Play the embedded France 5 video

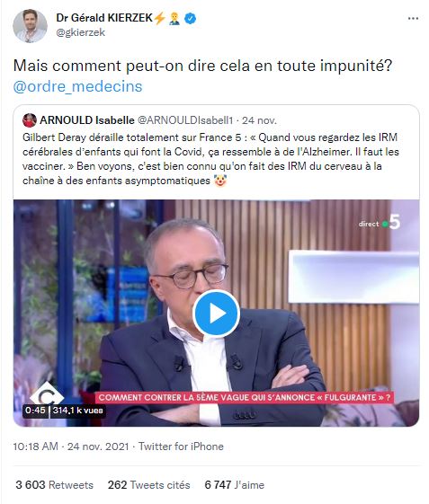[x=216, y=314]
